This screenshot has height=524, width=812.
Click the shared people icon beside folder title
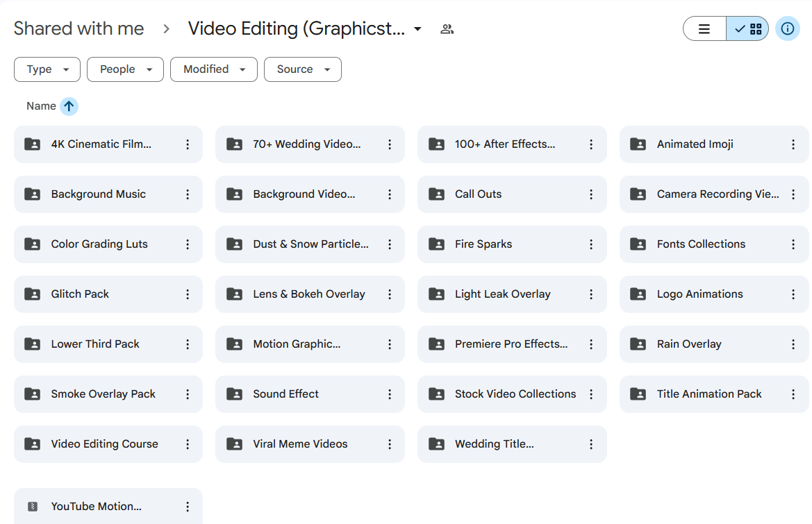click(x=447, y=29)
